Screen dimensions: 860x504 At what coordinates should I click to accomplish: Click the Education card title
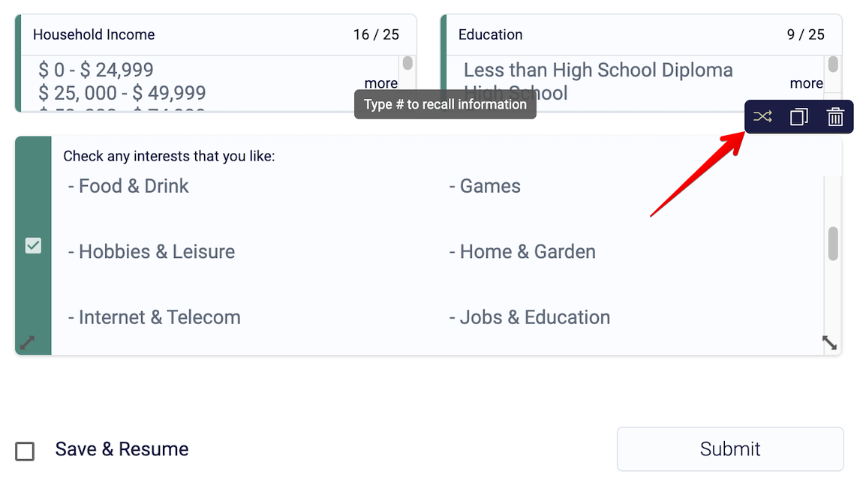[x=490, y=34]
